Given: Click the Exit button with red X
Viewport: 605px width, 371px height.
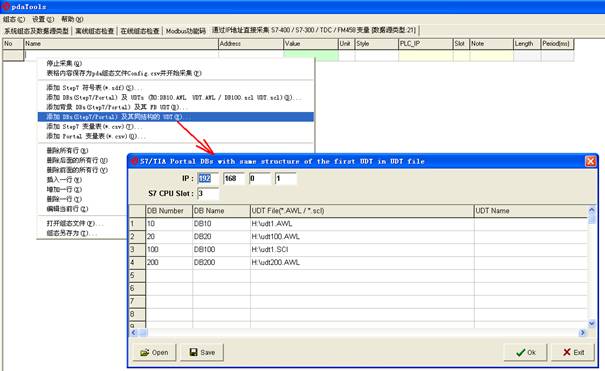Looking at the screenshot, I should [x=573, y=352].
